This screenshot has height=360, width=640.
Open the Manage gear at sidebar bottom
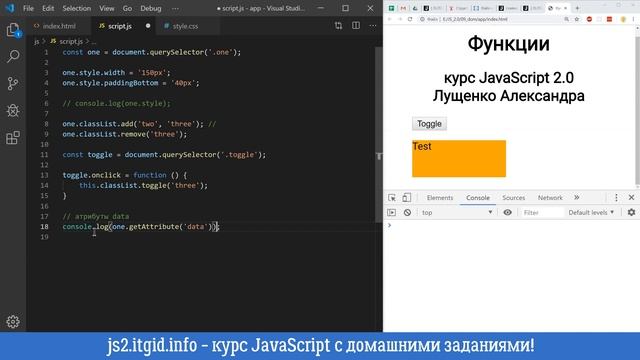coord(13,321)
